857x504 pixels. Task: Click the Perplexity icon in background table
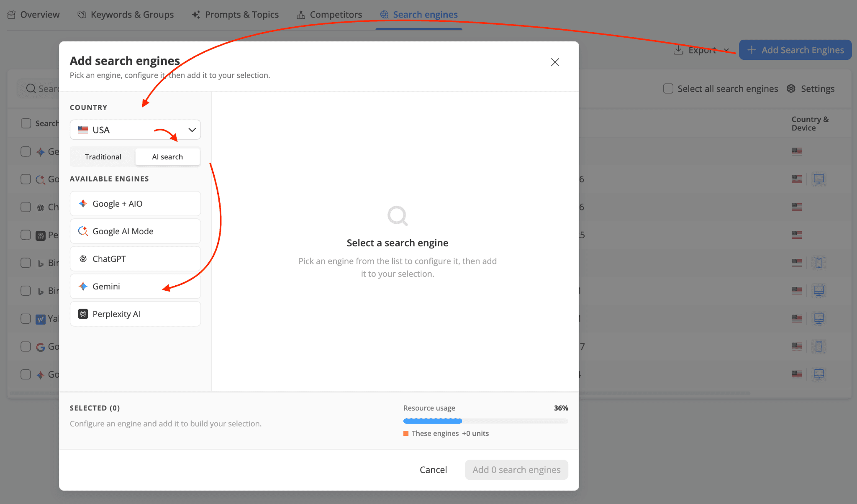(41, 236)
